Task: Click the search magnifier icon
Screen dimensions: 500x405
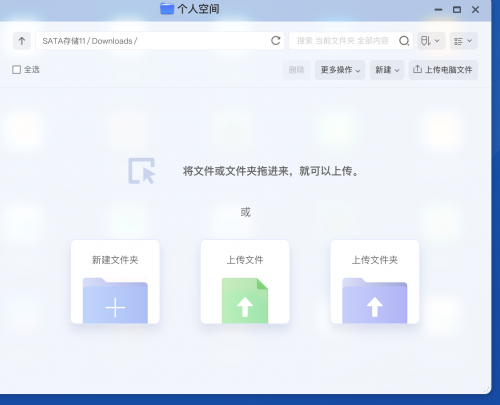Action: pyautogui.click(x=404, y=41)
